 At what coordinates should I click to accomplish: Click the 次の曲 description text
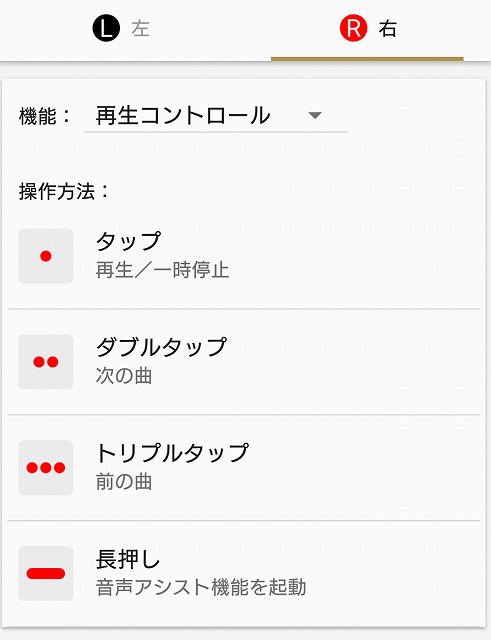(124, 376)
